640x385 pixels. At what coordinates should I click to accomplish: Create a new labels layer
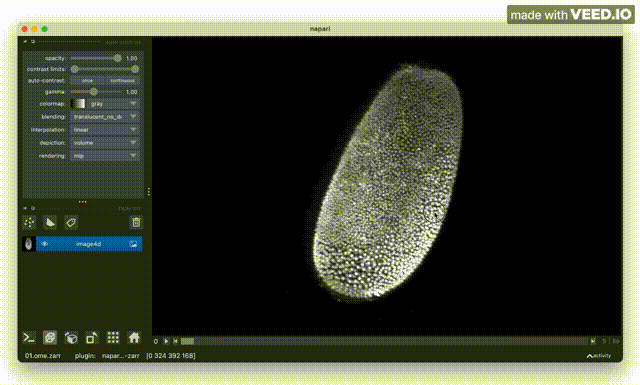point(71,223)
